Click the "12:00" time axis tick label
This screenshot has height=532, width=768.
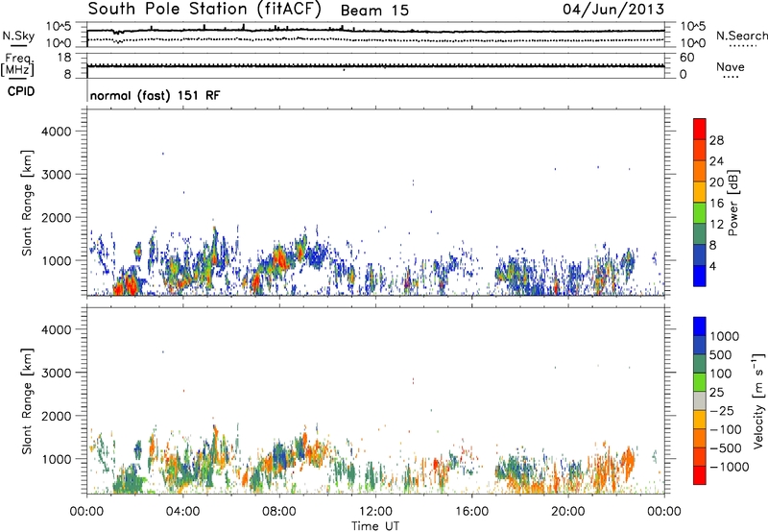tap(375, 512)
